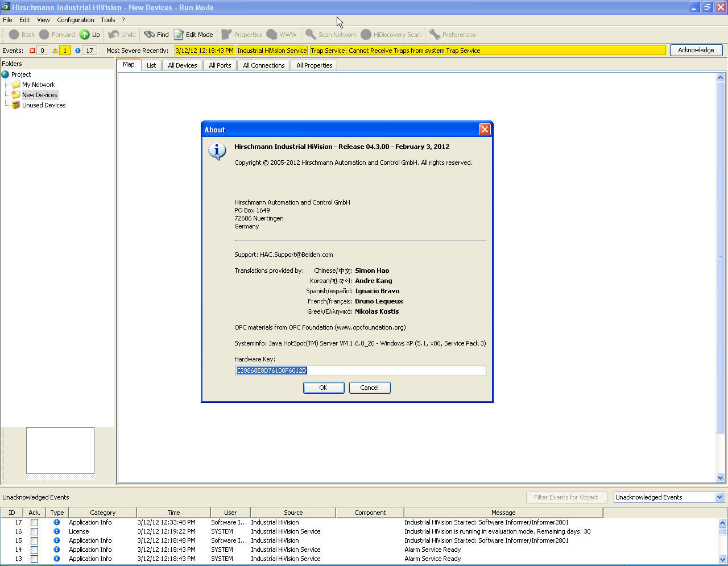Open the Tools menu

click(108, 20)
